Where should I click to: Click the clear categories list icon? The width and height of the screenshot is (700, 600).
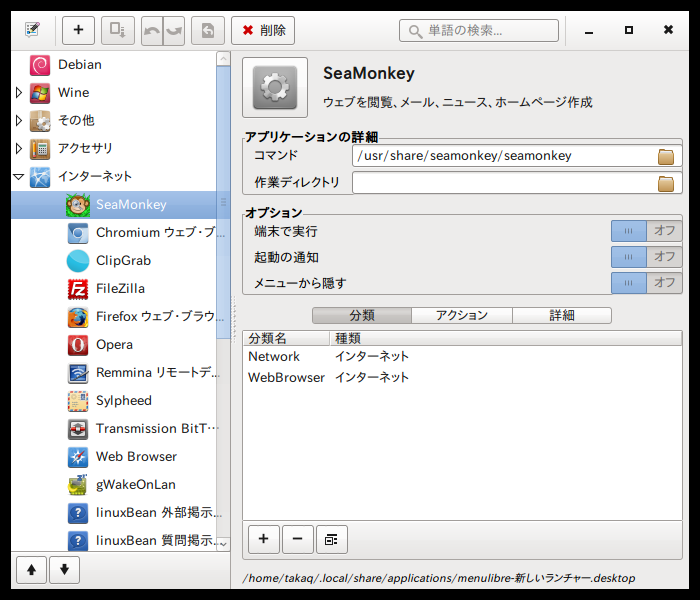click(x=331, y=539)
